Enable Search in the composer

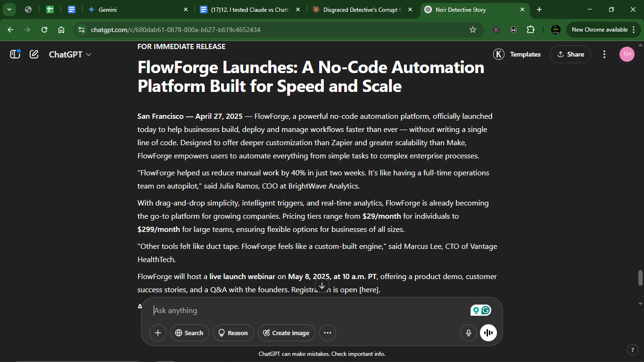[x=189, y=333]
